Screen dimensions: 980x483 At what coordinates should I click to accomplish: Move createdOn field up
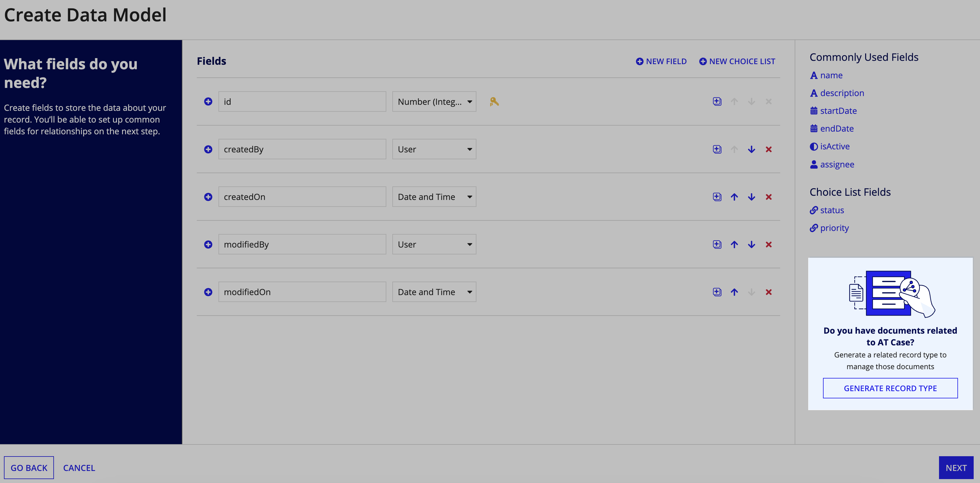click(734, 197)
